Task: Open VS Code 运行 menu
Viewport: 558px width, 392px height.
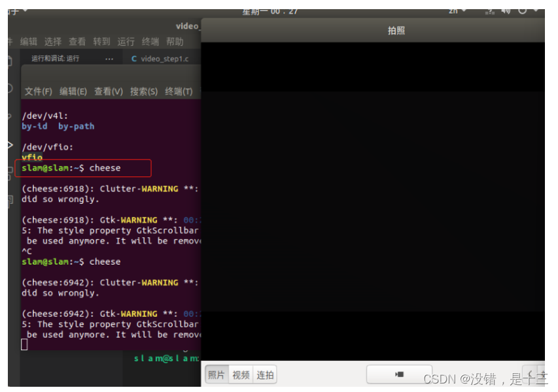Action: [x=126, y=42]
